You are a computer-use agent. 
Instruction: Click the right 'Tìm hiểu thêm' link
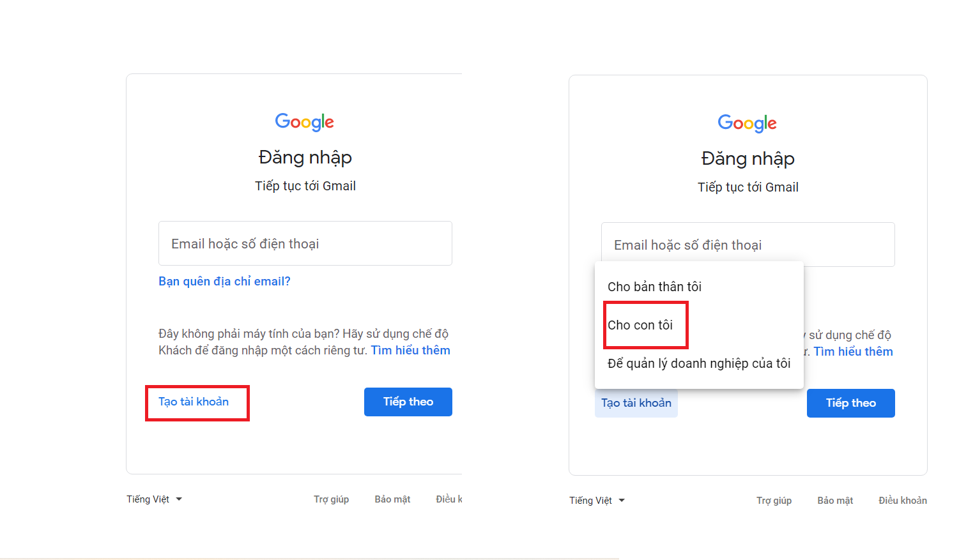tap(854, 351)
